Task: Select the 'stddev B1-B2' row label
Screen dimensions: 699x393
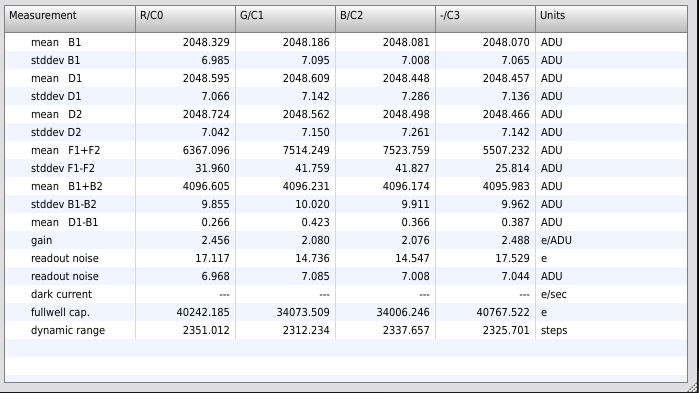Action: coord(64,204)
